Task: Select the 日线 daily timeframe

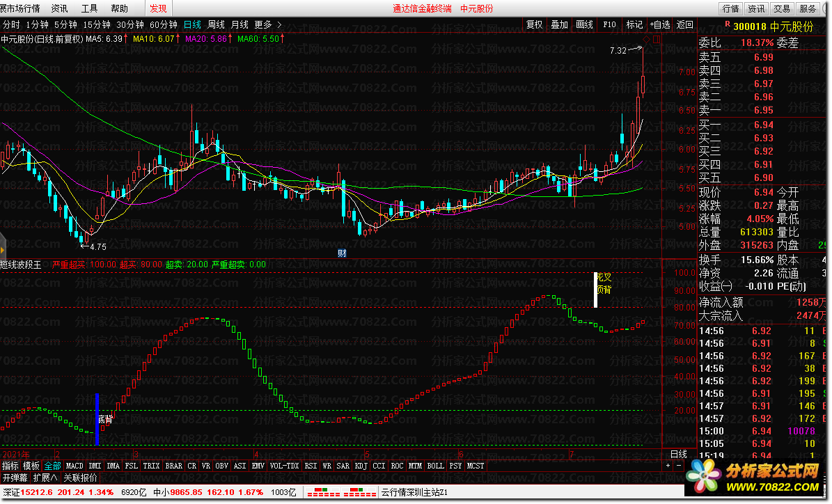Action: point(192,24)
